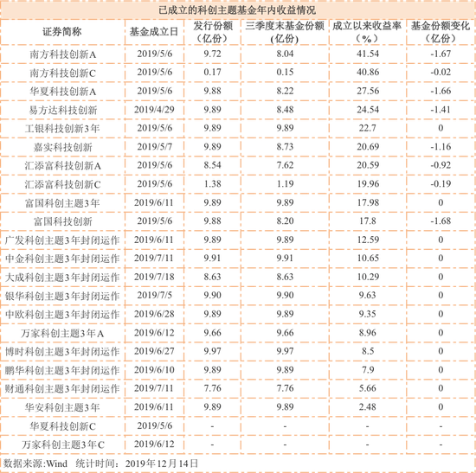This screenshot has width=476, height=473.
Task: Select the 中金科创主题3年封闭运作 fund name
Action: [x=62, y=259]
